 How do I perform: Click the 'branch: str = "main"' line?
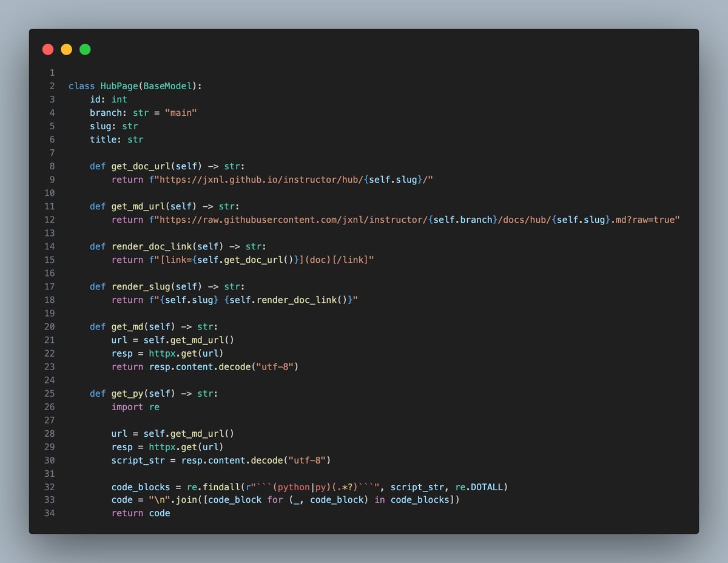click(144, 113)
